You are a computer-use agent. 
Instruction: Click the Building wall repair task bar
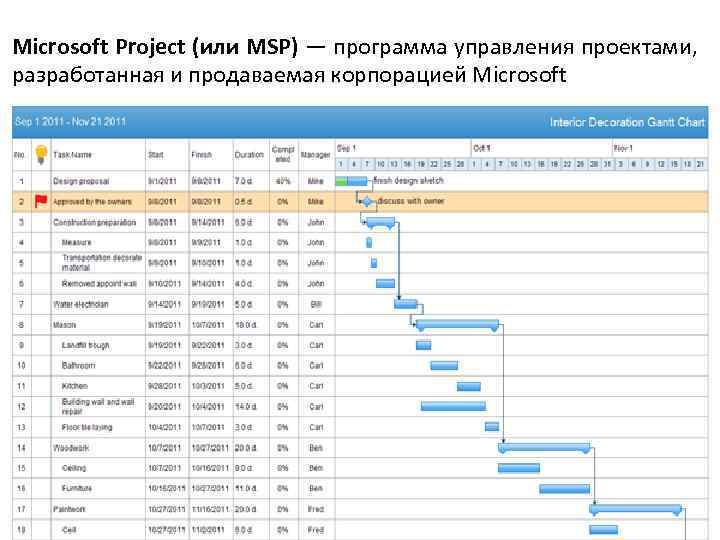453,406
